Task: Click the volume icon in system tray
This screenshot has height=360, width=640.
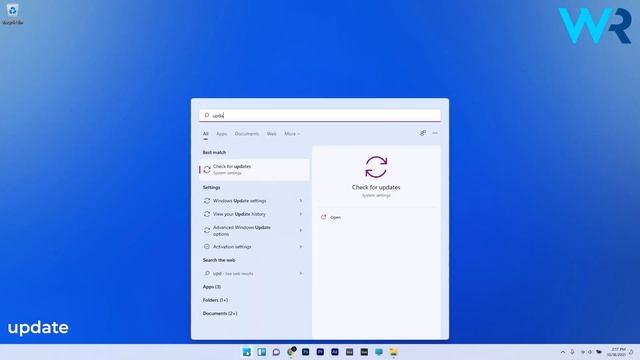Action: coord(590,352)
